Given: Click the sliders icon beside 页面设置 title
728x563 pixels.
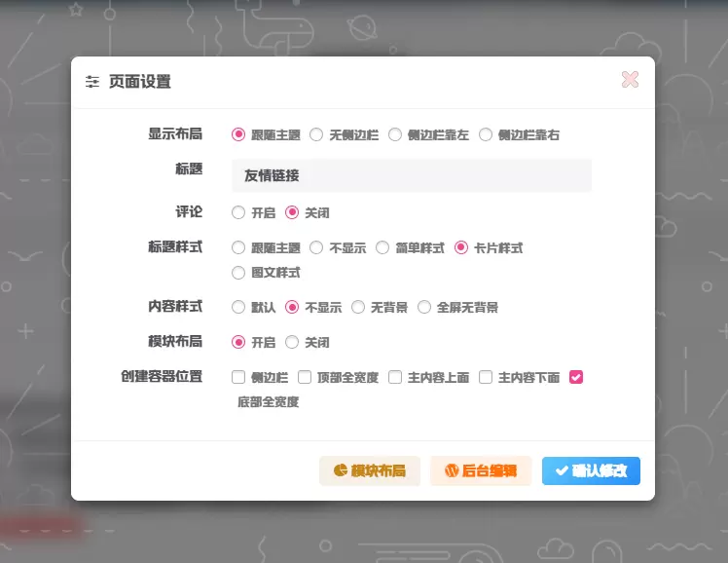Looking at the screenshot, I should [92, 82].
